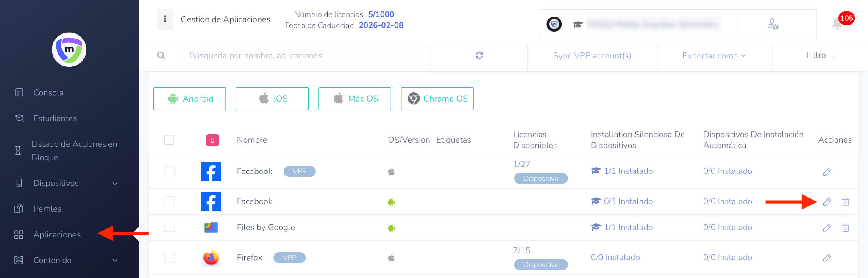Delete Files by Google using trash icon

[845, 228]
